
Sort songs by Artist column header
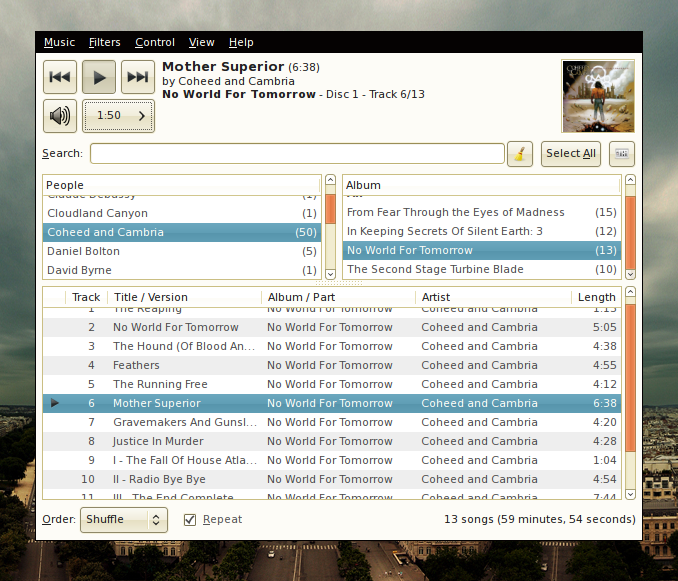pyautogui.click(x=493, y=297)
